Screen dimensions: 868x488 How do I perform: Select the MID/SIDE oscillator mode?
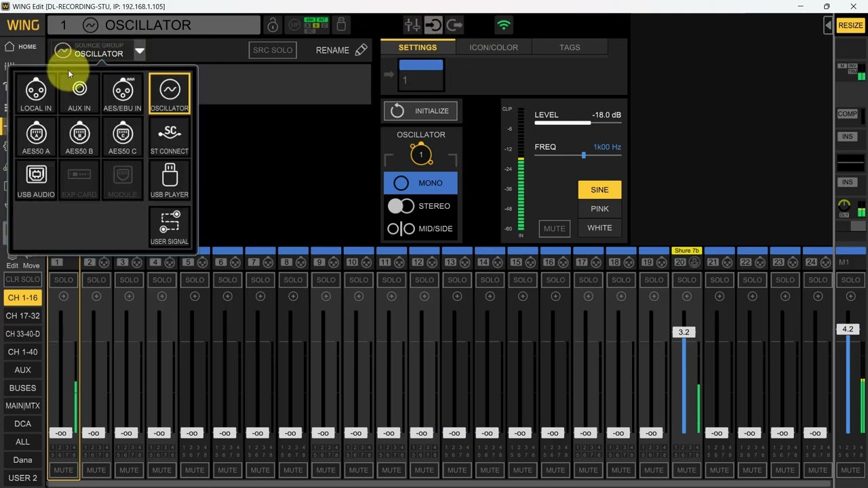[420, 228]
